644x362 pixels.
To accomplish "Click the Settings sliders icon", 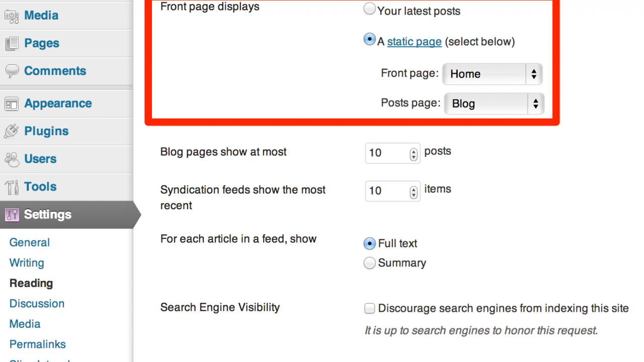I will click(12, 215).
